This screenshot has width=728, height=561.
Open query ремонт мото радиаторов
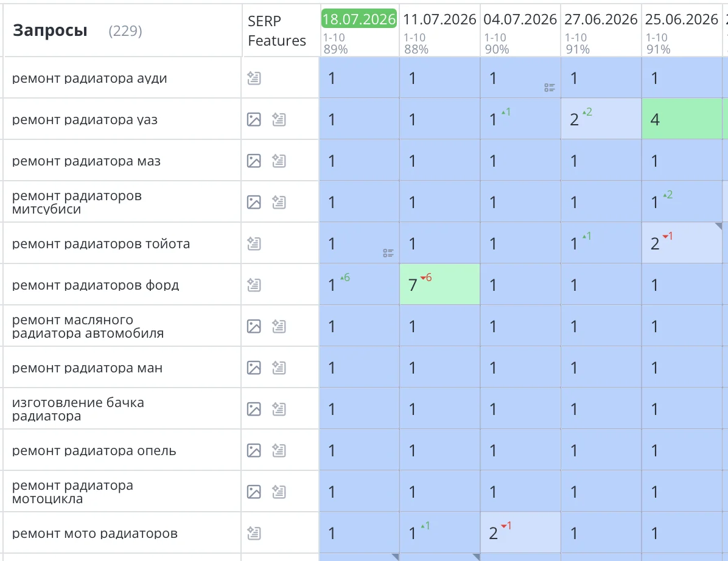point(95,533)
